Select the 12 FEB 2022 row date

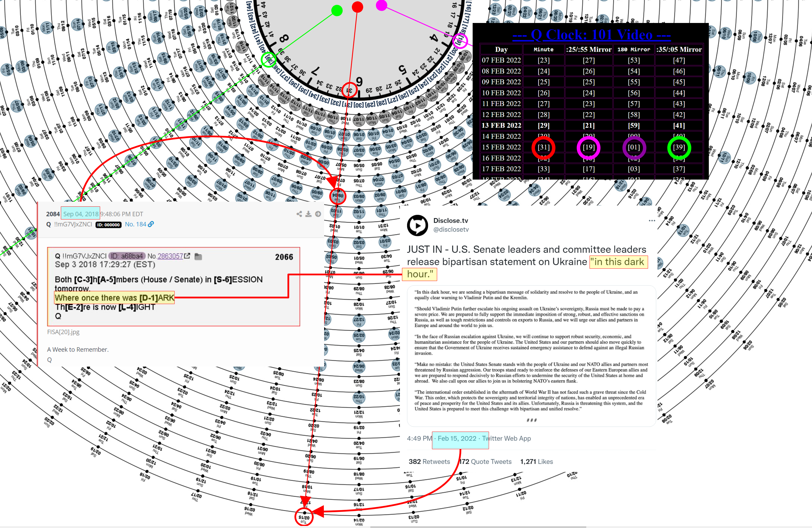[501, 115]
